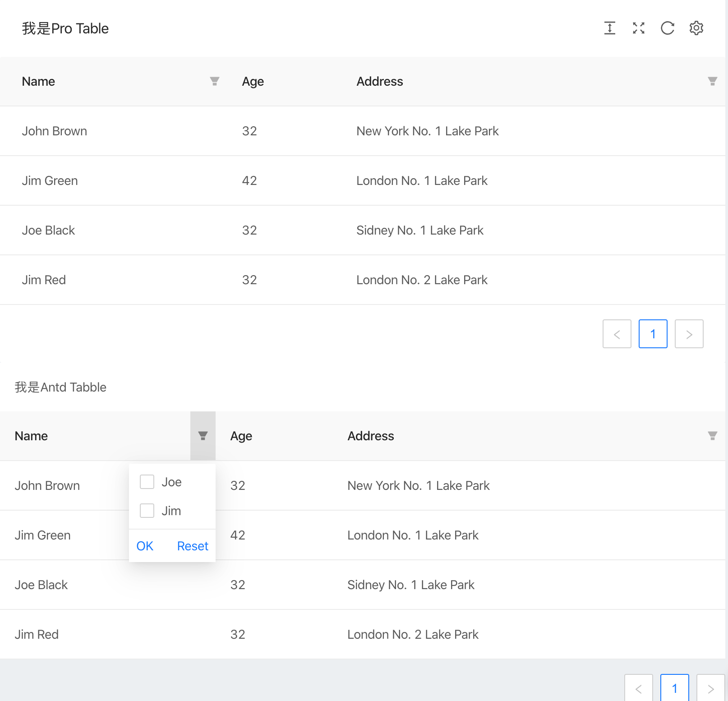Open the Address filter dropdown in Antd Table

(712, 436)
